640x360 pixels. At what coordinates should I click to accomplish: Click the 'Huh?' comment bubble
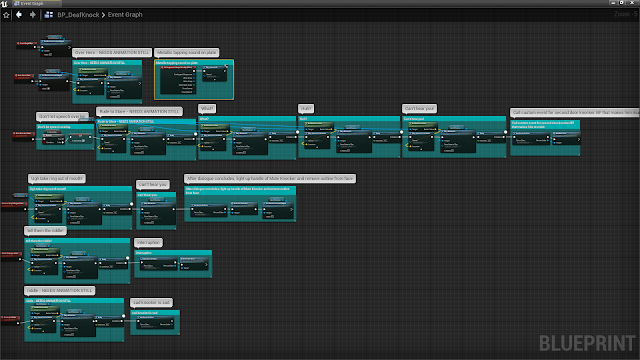coord(306,109)
